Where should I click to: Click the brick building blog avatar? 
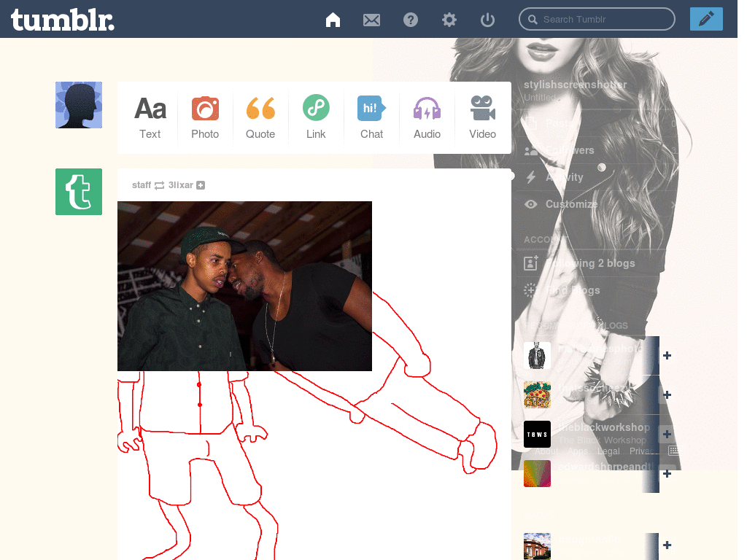tap(537, 545)
